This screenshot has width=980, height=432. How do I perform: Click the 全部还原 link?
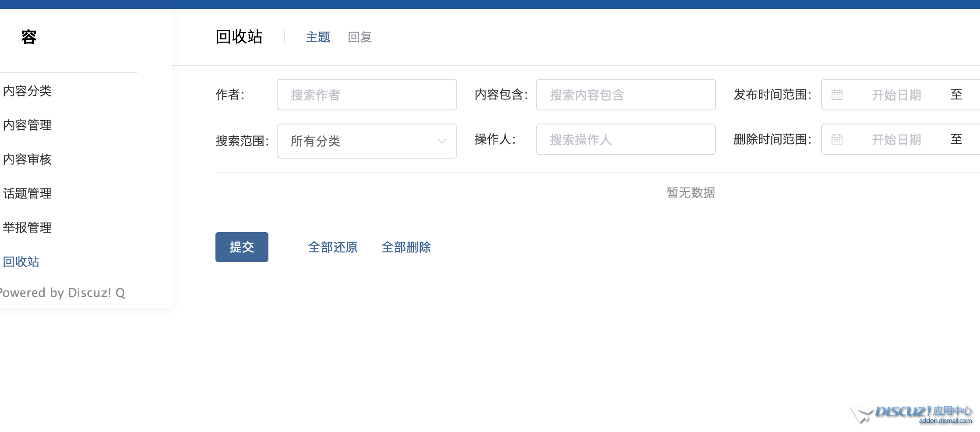click(333, 248)
